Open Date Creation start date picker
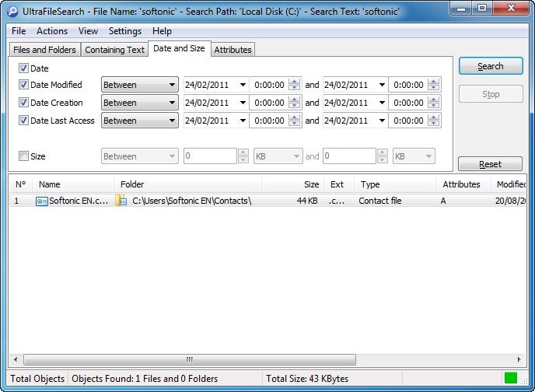This screenshot has height=392, width=535. pos(243,103)
